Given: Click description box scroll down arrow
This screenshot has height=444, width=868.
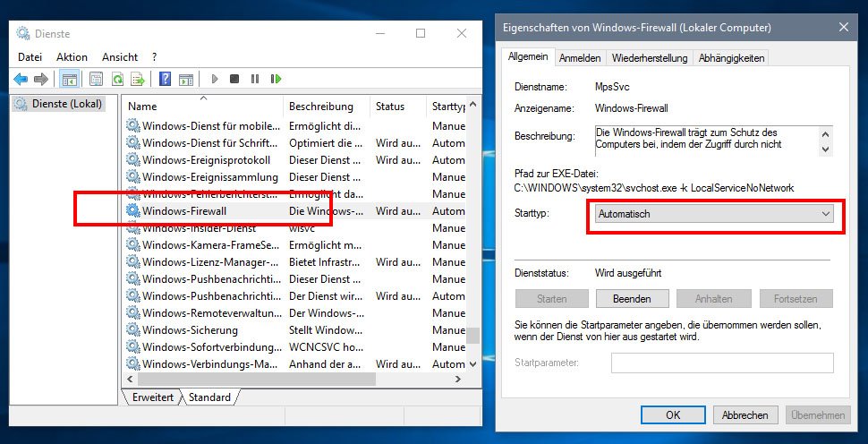Looking at the screenshot, I should coord(826,149).
